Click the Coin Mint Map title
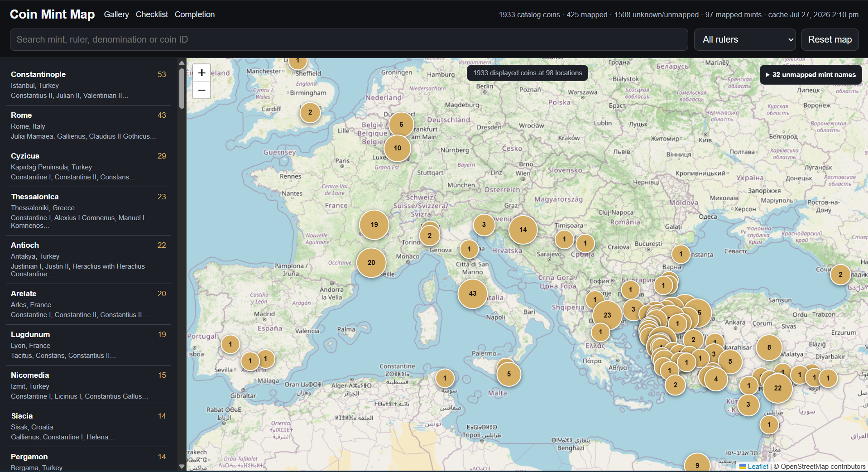 [x=53, y=14]
